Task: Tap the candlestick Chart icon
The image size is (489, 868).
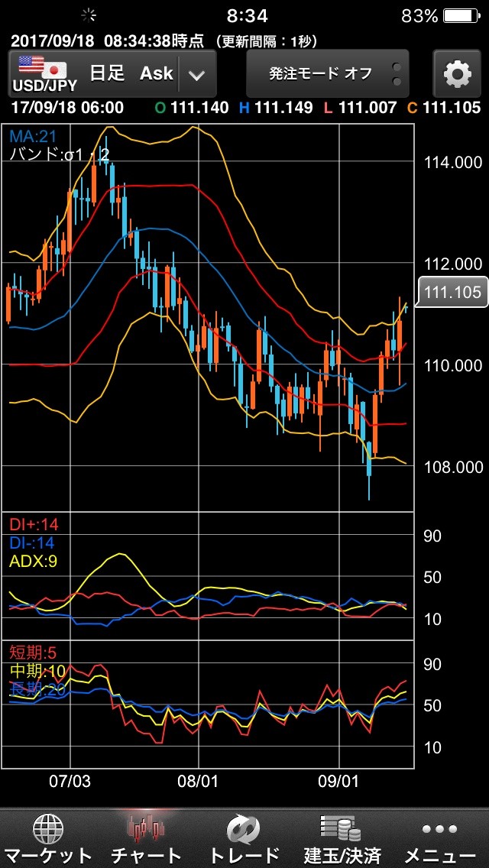Action: (146, 829)
